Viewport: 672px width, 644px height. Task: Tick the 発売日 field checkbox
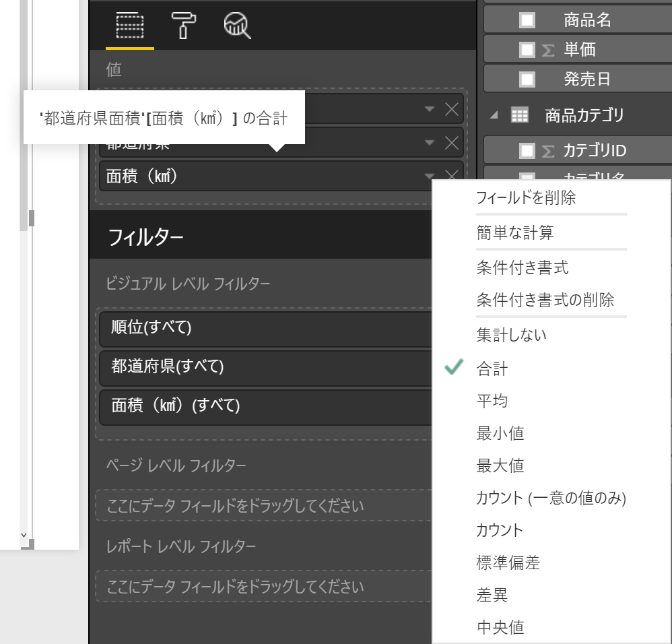(527, 79)
